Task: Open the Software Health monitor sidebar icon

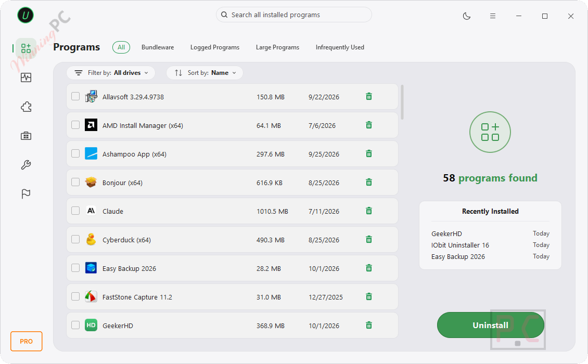Action: (x=26, y=77)
